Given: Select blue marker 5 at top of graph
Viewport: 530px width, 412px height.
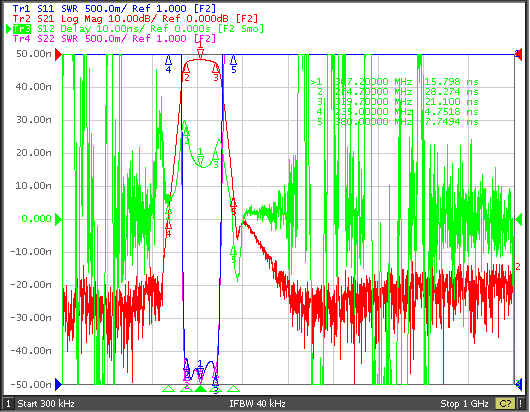Looking at the screenshot, I should [234, 65].
